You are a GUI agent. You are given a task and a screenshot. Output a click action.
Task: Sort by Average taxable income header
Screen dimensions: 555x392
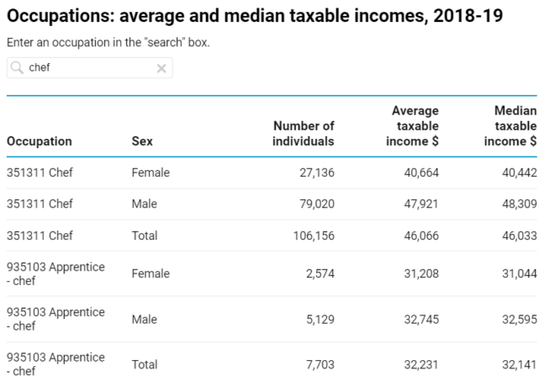coord(412,126)
